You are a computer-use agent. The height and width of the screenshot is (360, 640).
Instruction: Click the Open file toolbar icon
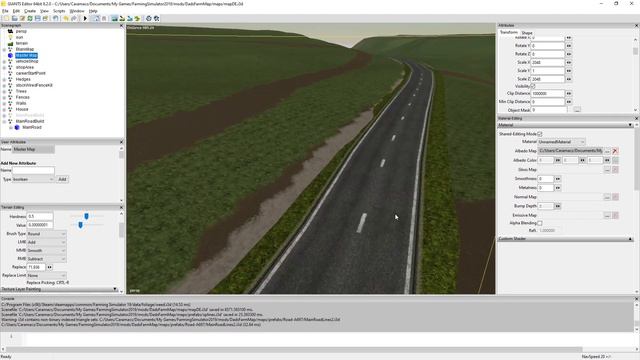14,18
